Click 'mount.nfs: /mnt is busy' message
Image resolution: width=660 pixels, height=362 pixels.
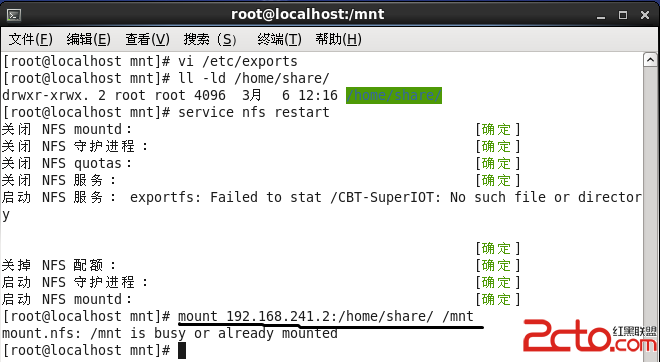(x=170, y=333)
